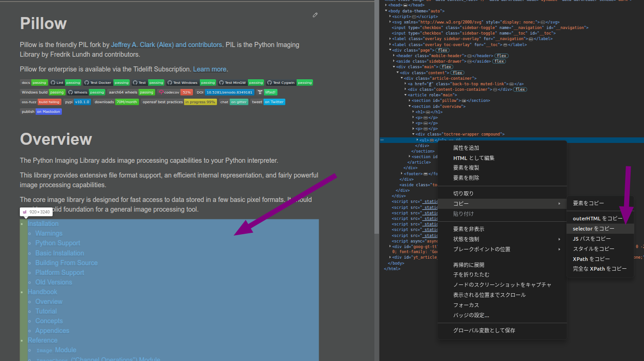Select スタイルをコピー in submenu
This screenshot has height=361, width=644.
pos(600,249)
